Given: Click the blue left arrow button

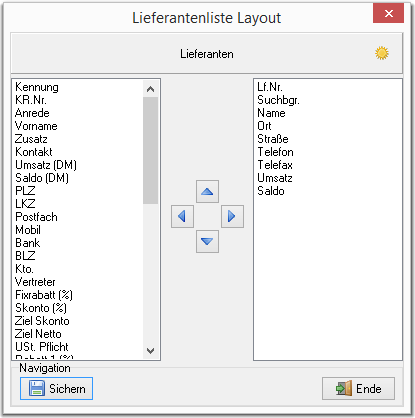Looking at the screenshot, I should point(182,217).
